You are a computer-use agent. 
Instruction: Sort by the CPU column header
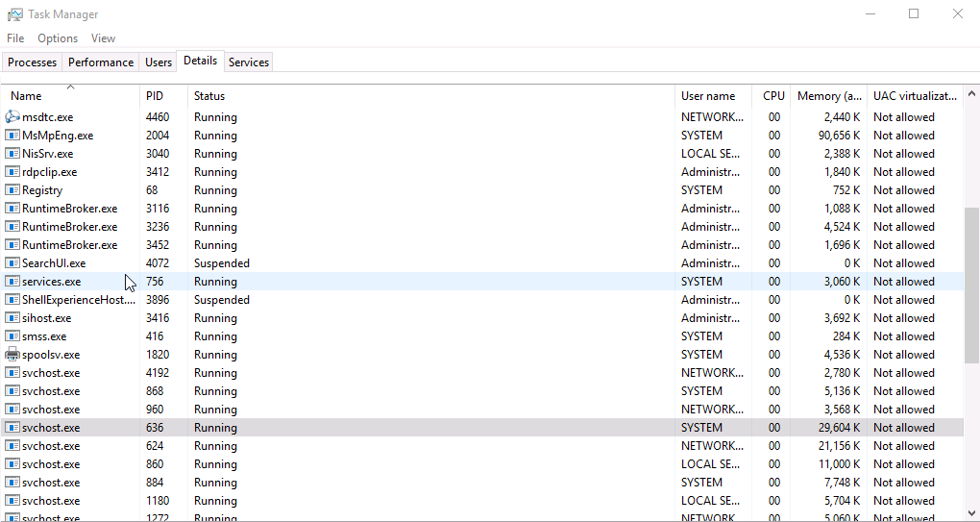pos(772,95)
